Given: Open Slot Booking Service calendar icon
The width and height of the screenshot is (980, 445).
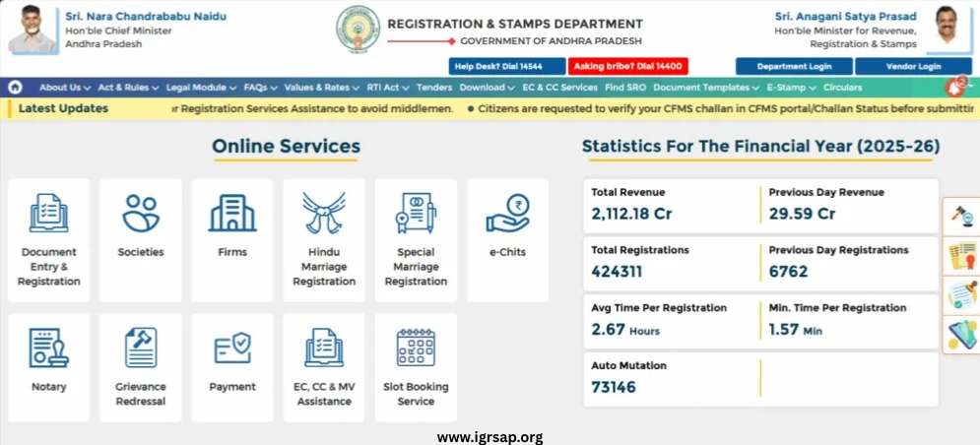Looking at the screenshot, I should [x=416, y=348].
